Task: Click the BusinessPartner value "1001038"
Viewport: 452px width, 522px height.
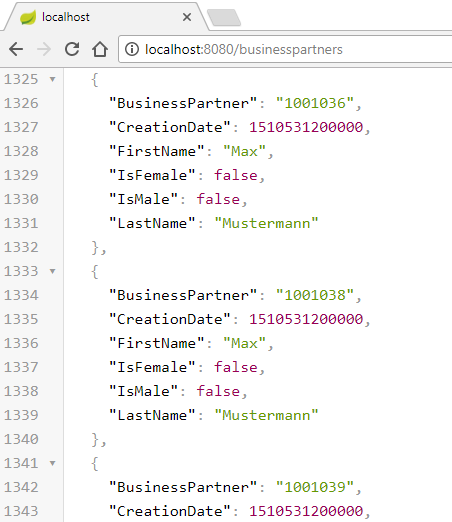Action: pos(315,295)
